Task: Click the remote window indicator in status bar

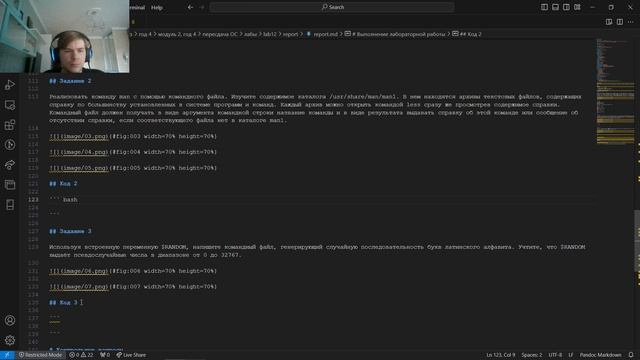Action: 7,355
